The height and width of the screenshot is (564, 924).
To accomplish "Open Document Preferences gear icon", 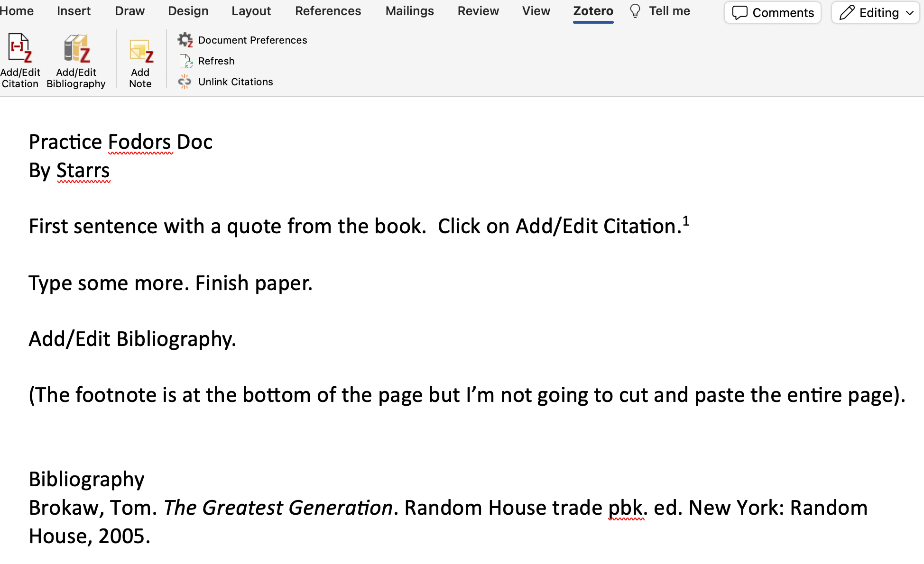I will (x=185, y=40).
